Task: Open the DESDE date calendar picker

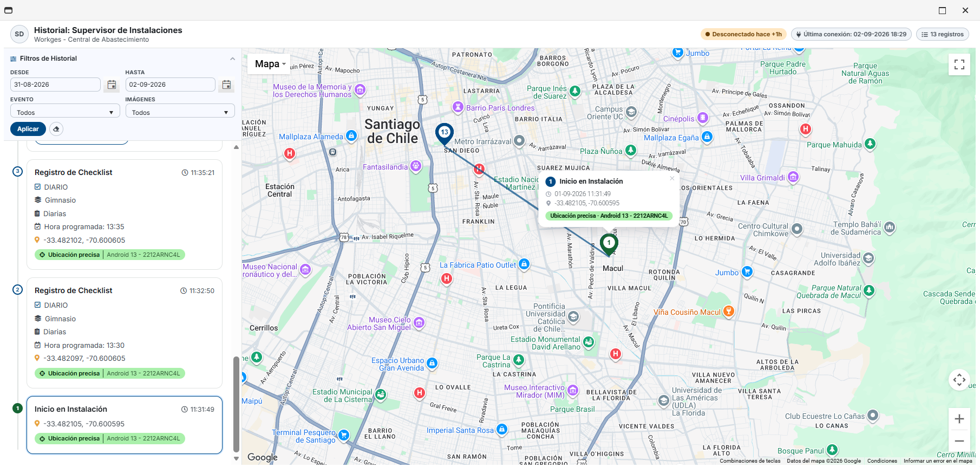Action: click(x=112, y=85)
